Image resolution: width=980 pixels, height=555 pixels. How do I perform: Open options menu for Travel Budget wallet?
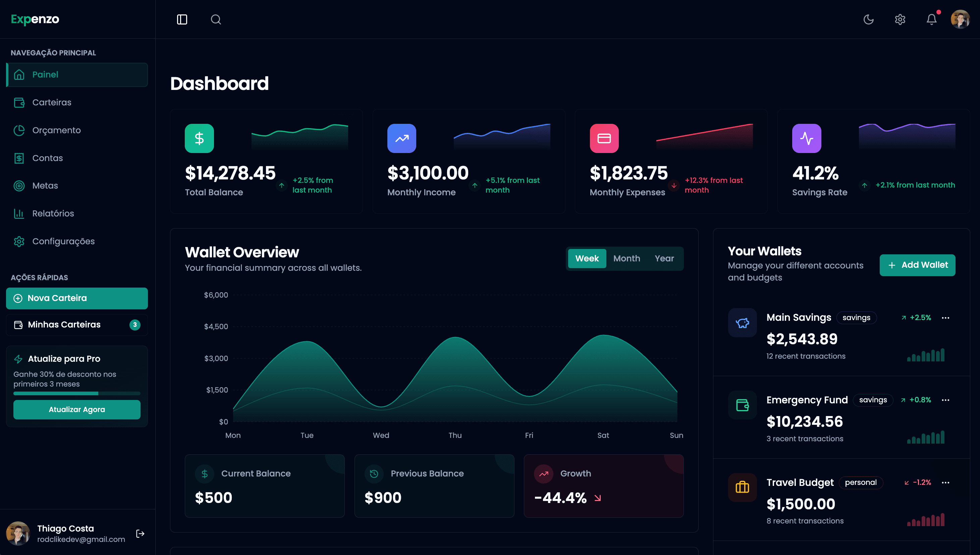click(946, 482)
